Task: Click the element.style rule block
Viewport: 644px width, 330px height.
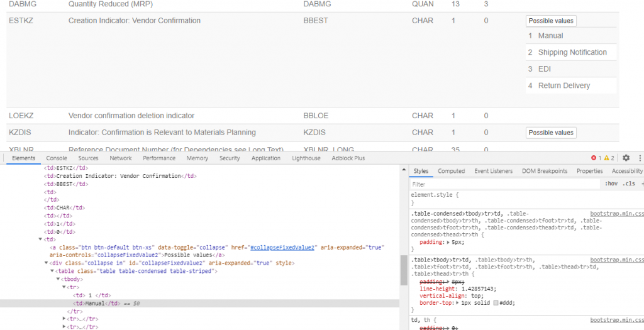Action: 526,199
